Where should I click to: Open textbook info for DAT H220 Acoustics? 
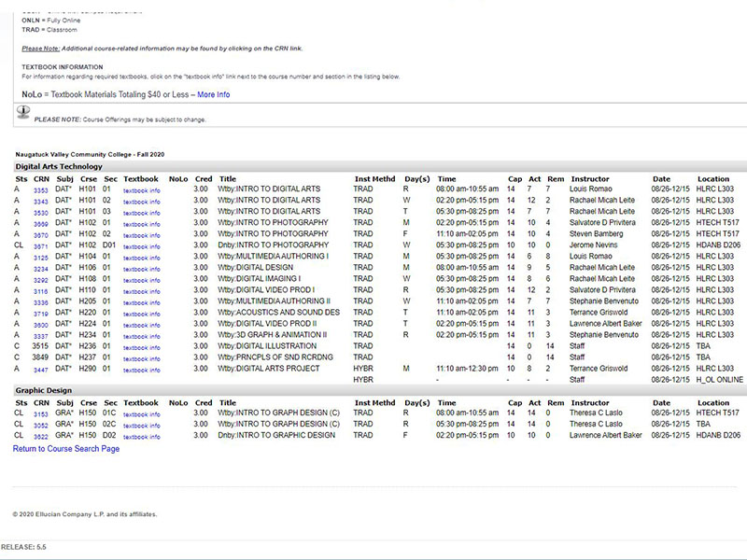click(142, 314)
